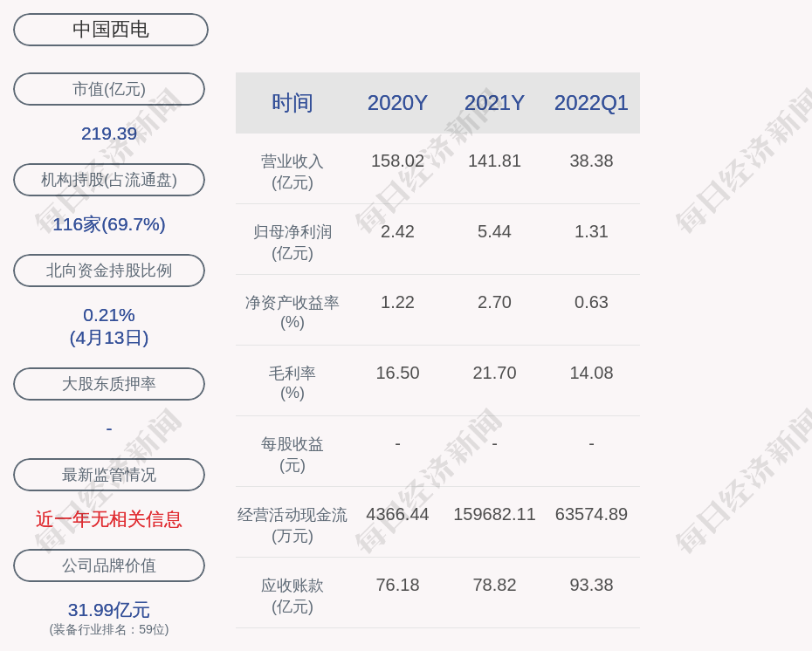Click the (4月13日) date text
The width and height of the screenshot is (812, 651).
[109, 338]
